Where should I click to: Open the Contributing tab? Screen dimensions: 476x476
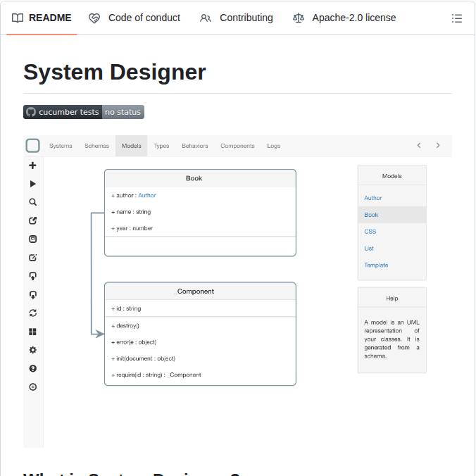[x=237, y=18]
